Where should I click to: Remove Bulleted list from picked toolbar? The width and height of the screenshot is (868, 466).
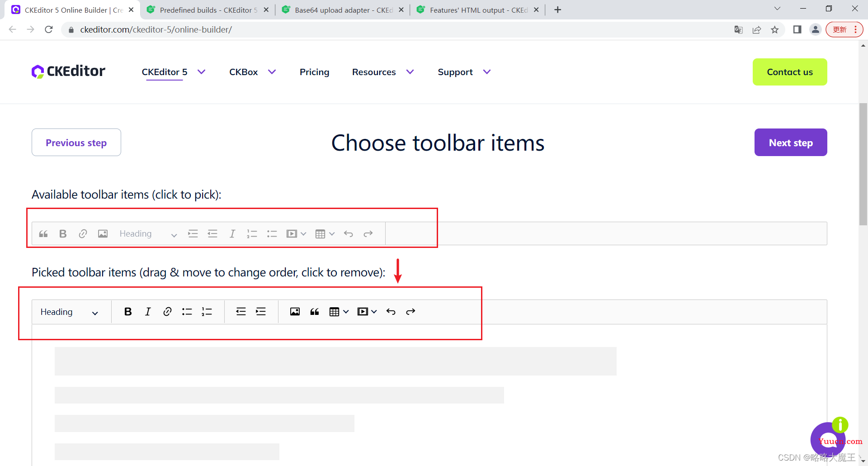[187, 312]
